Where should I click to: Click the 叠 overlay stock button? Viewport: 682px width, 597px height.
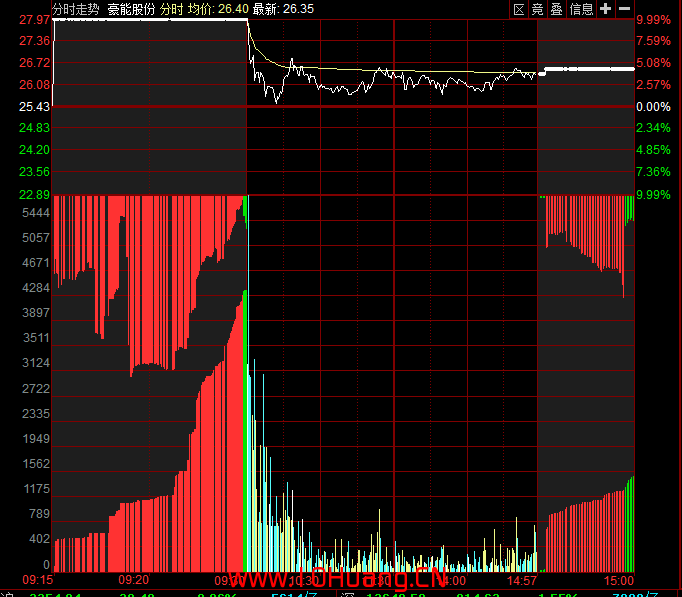557,9
